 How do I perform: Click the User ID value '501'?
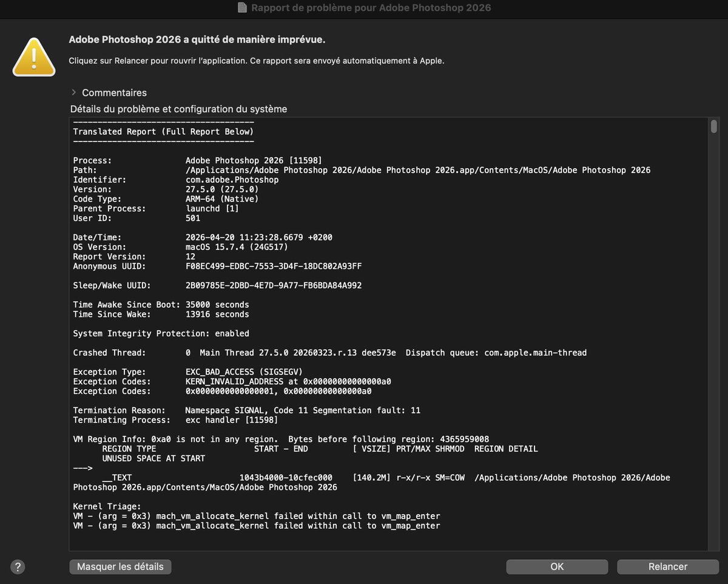click(193, 219)
